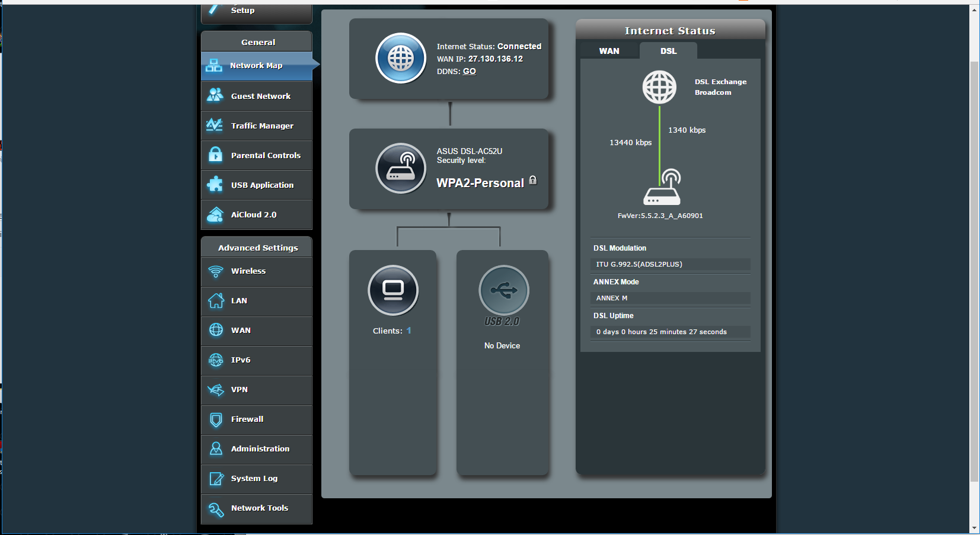Click the Clients count number 1

(409, 331)
